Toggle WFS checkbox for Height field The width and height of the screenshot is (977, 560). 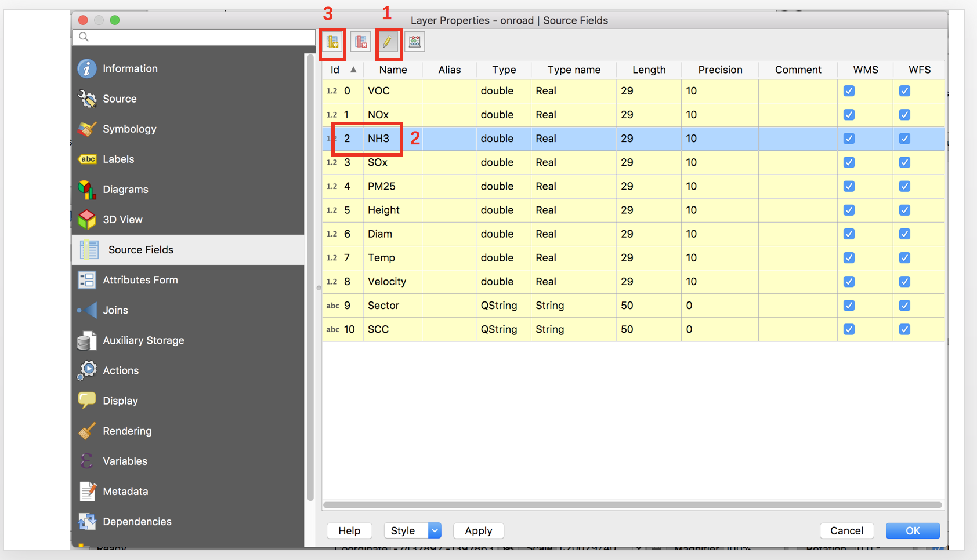904,210
